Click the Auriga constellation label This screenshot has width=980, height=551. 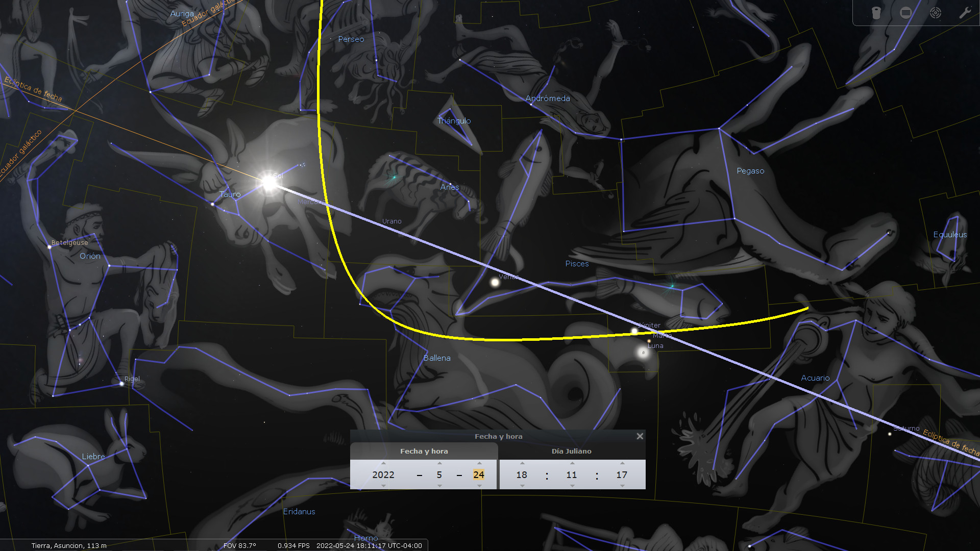[x=182, y=14]
